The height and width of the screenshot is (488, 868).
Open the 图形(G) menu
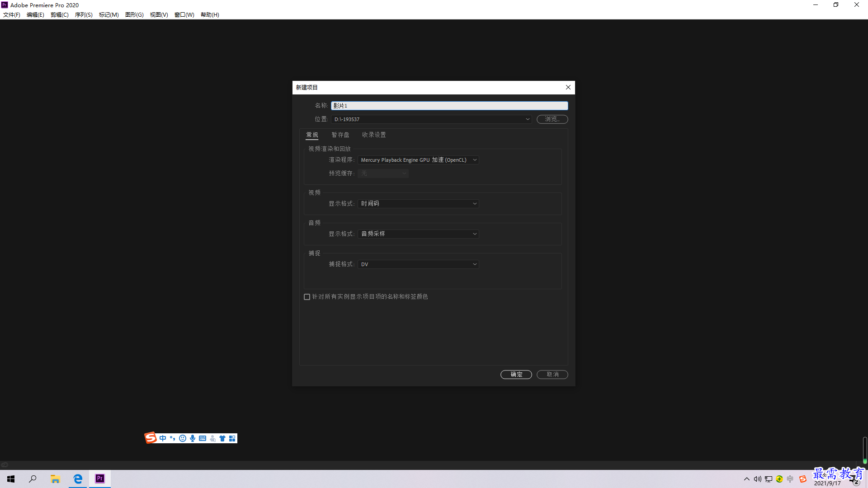pos(134,15)
